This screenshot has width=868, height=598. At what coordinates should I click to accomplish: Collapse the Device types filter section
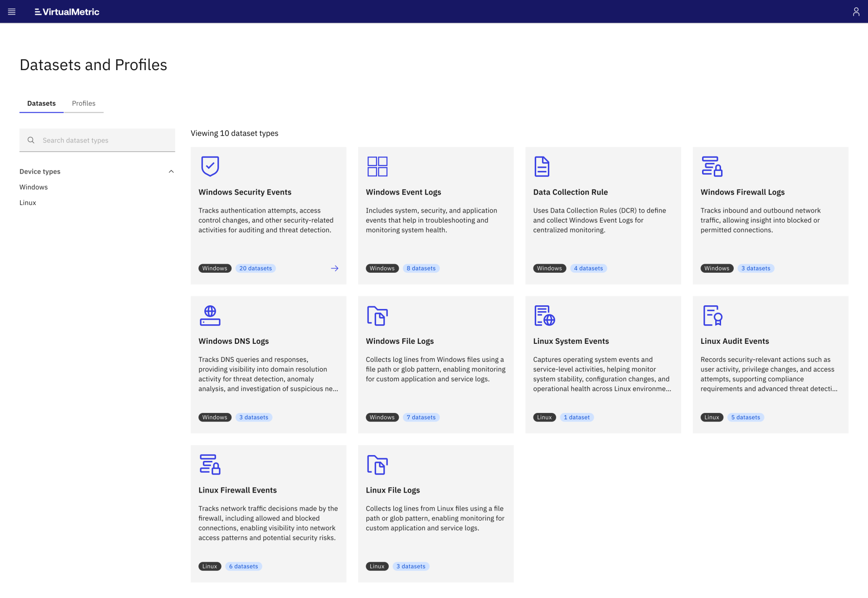point(171,171)
